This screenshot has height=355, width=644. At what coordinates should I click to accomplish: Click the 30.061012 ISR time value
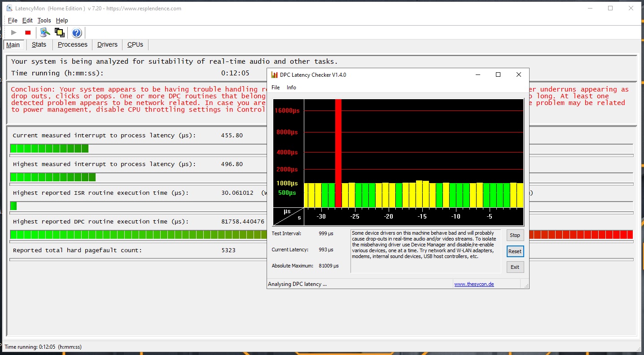click(237, 193)
